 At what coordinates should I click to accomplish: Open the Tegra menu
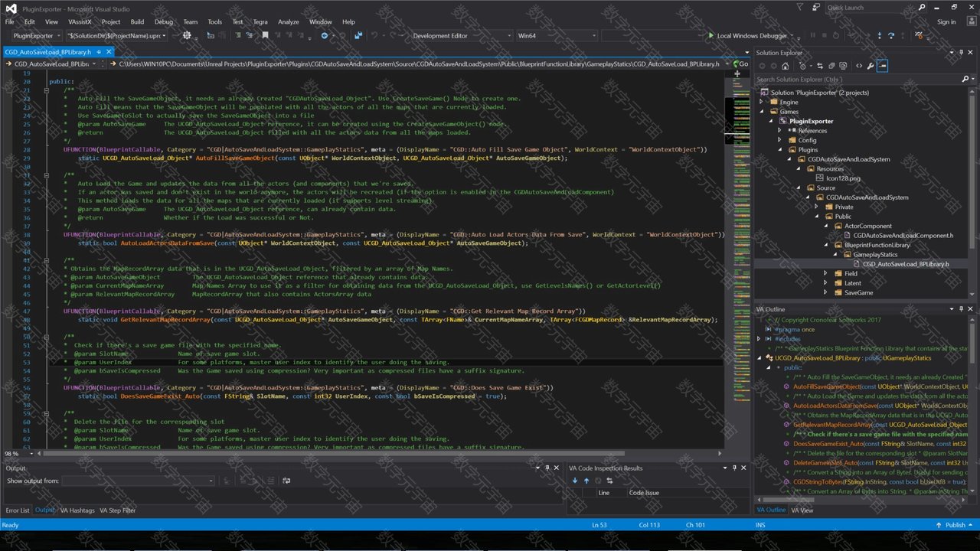260,22
